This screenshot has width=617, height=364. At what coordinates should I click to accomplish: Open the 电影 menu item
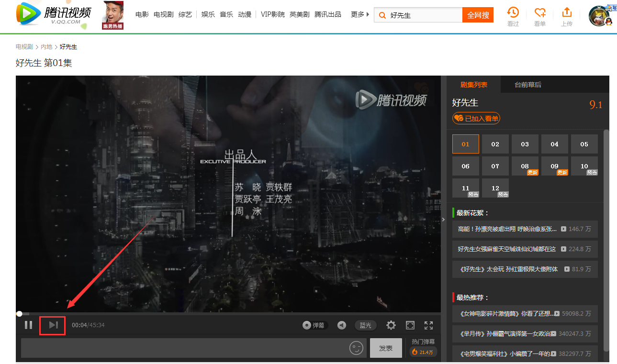pyautogui.click(x=142, y=14)
